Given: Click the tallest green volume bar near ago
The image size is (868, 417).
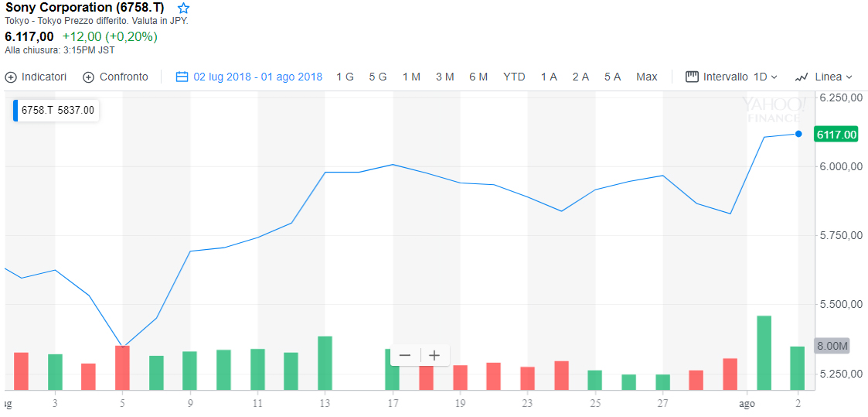Looking at the screenshot, I should tap(764, 353).
